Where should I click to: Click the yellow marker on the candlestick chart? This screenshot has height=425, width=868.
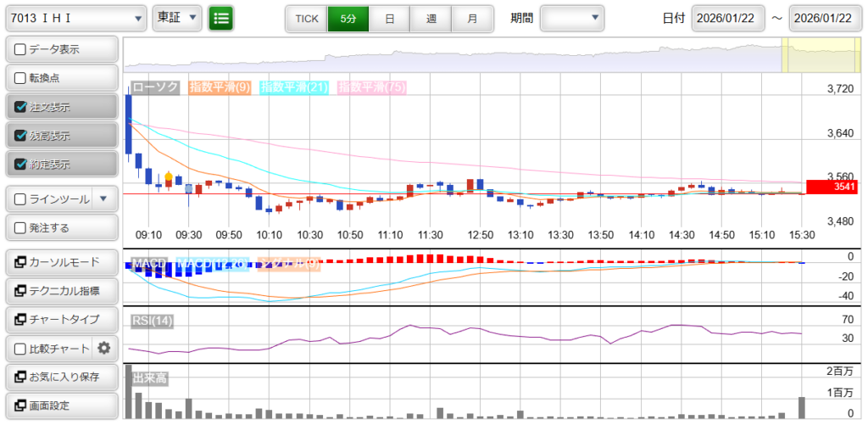coord(169,177)
